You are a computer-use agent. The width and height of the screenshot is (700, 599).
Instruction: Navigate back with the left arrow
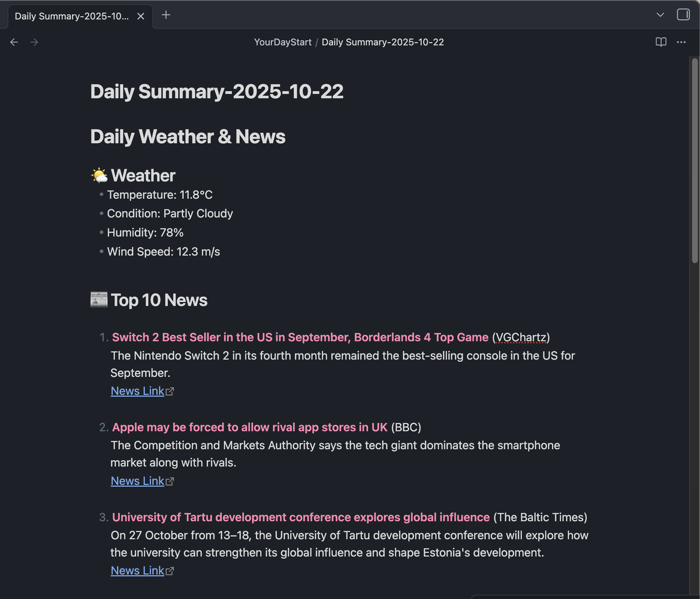point(14,42)
